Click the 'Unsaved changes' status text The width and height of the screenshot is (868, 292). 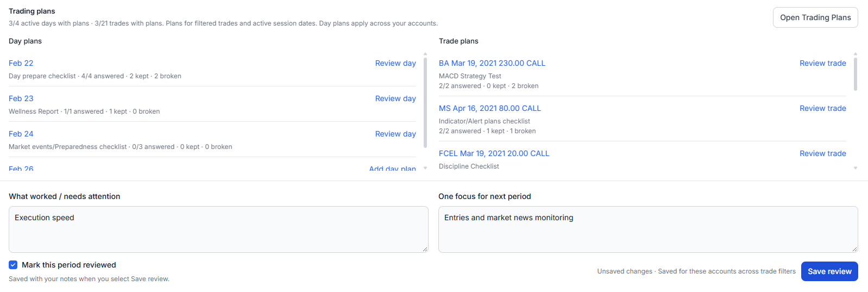tap(625, 271)
